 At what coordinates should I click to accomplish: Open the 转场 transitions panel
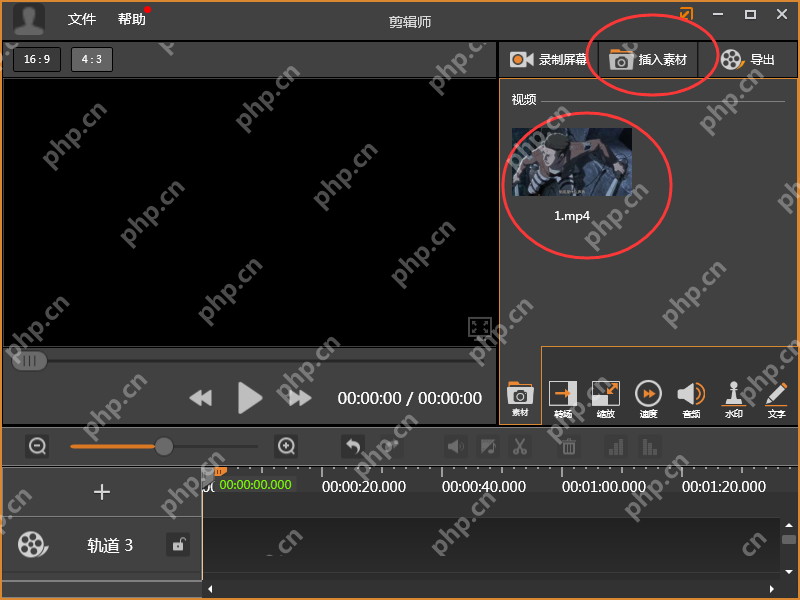tap(563, 399)
